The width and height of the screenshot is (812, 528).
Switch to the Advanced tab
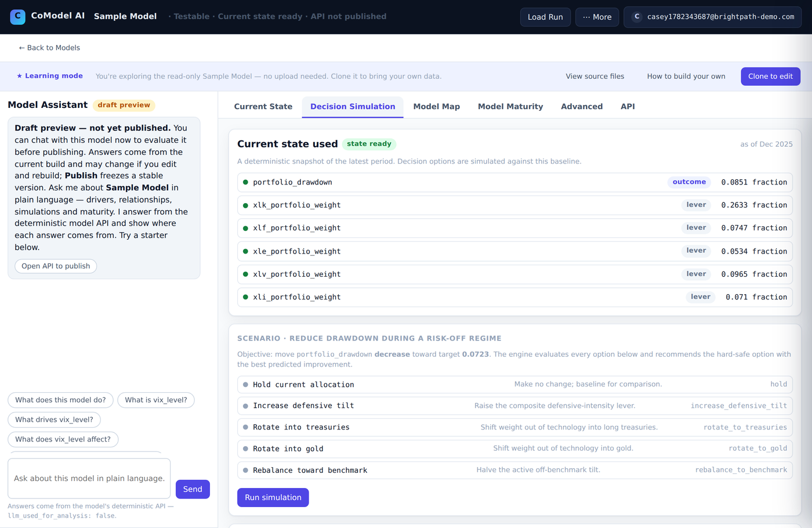582,107
